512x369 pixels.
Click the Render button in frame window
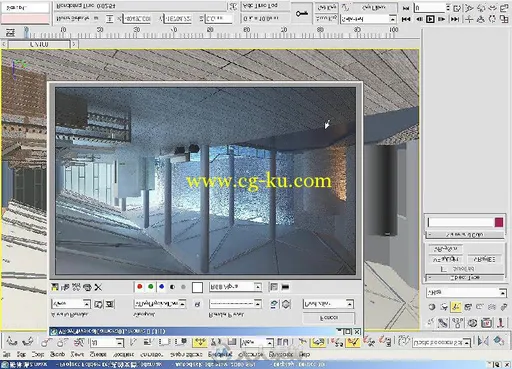tap(328, 318)
